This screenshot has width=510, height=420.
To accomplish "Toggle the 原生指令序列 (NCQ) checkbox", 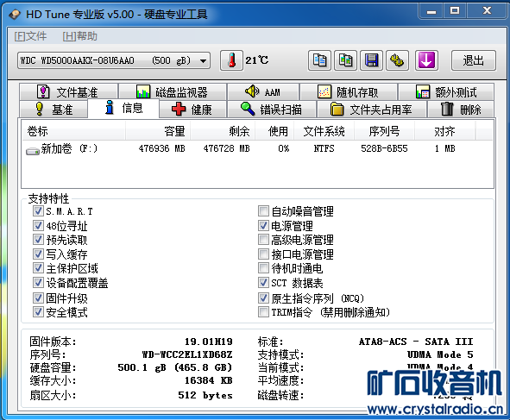I will [x=263, y=298].
